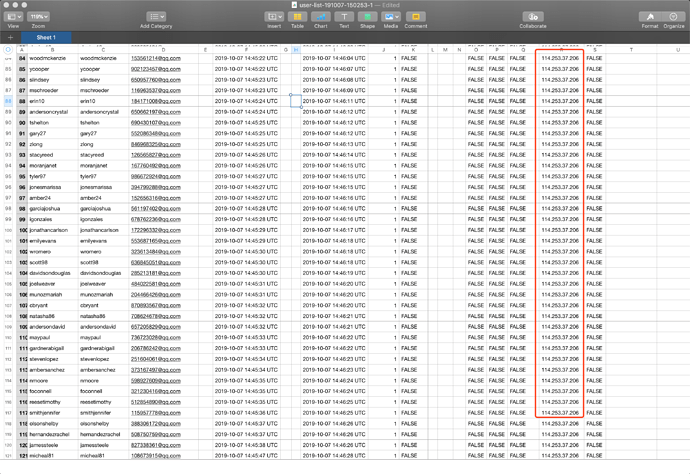
Task: Select timestamp 2019-10-07 14:45:24 UTC in erin10 row
Action: click(x=246, y=101)
